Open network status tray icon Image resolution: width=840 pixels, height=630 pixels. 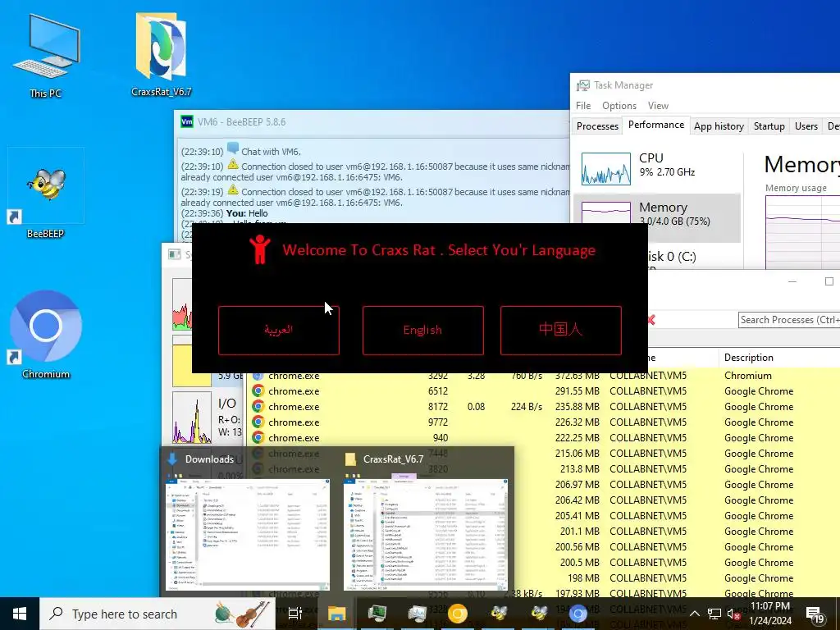[x=714, y=614]
